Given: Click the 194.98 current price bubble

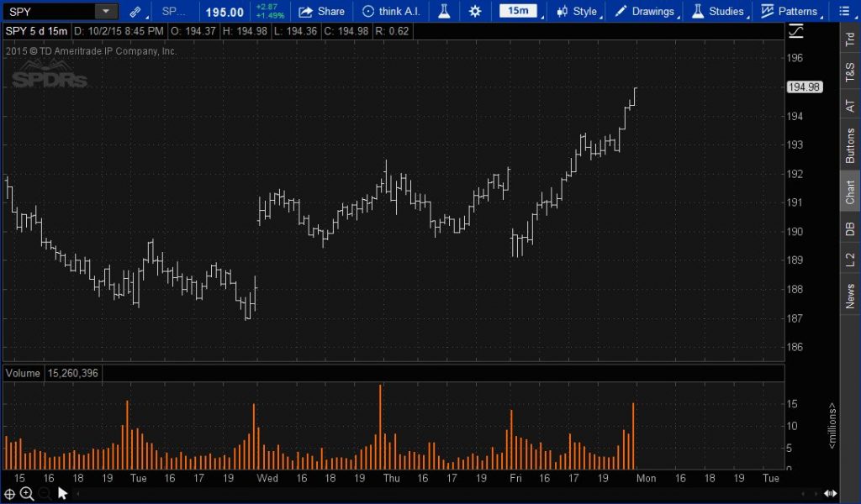Looking at the screenshot, I should (x=805, y=87).
